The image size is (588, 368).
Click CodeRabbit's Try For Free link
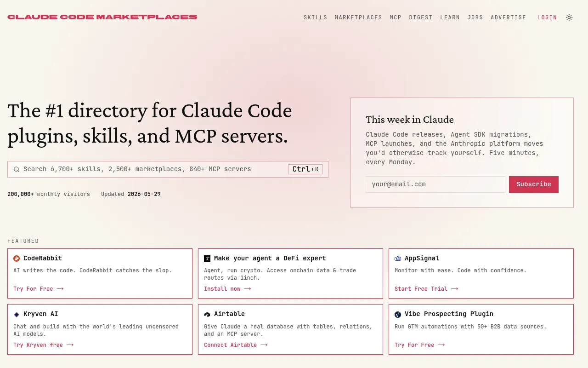(x=39, y=289)
